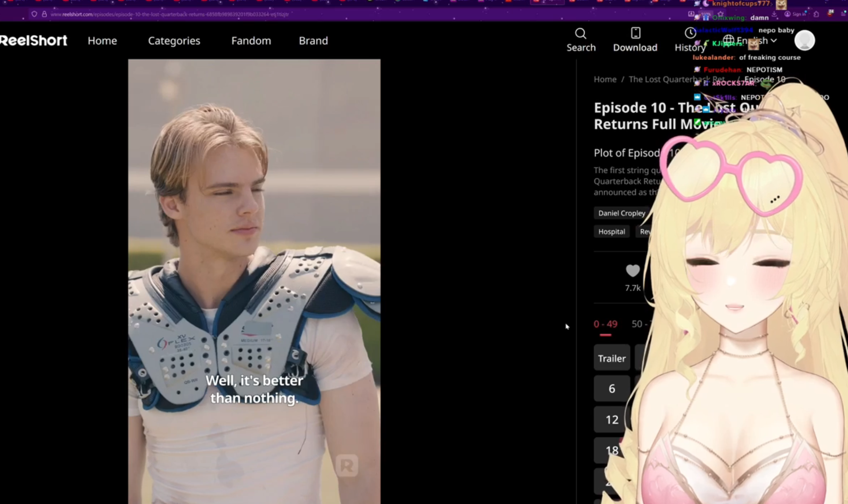Image resolution: width=848 pixels, height=504 pixels.
Task: Open The Lost Quarterback breadcrumb link
Action: pyautogui.click(x=661, y=79)
